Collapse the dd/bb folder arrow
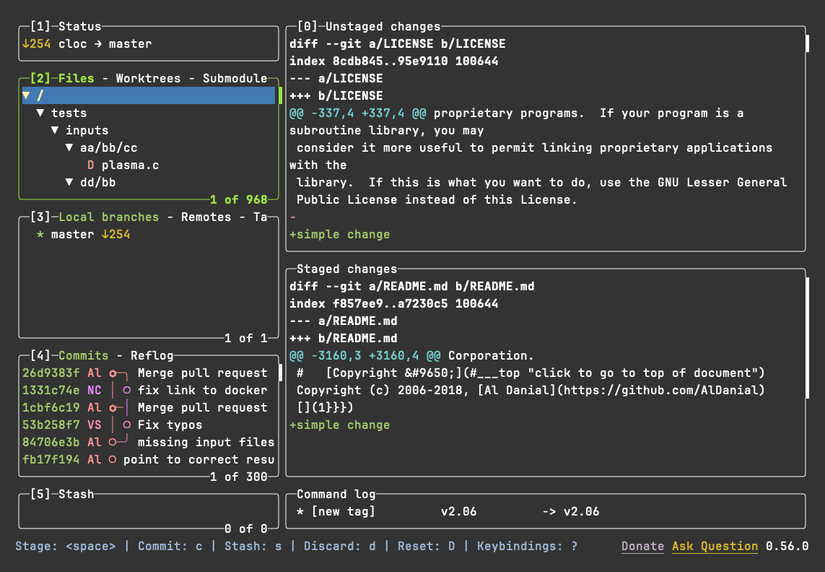This screenshot has height=572, width=825. (x=69, y=182)
